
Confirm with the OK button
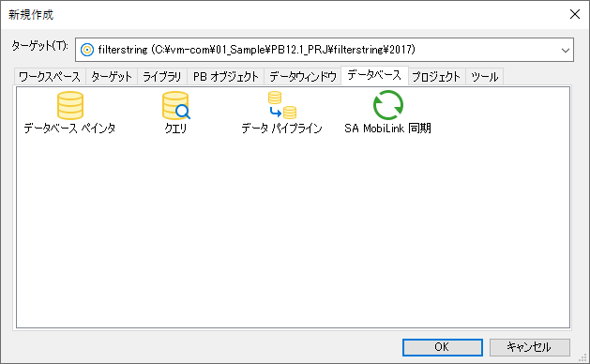[x=443, y=347]
